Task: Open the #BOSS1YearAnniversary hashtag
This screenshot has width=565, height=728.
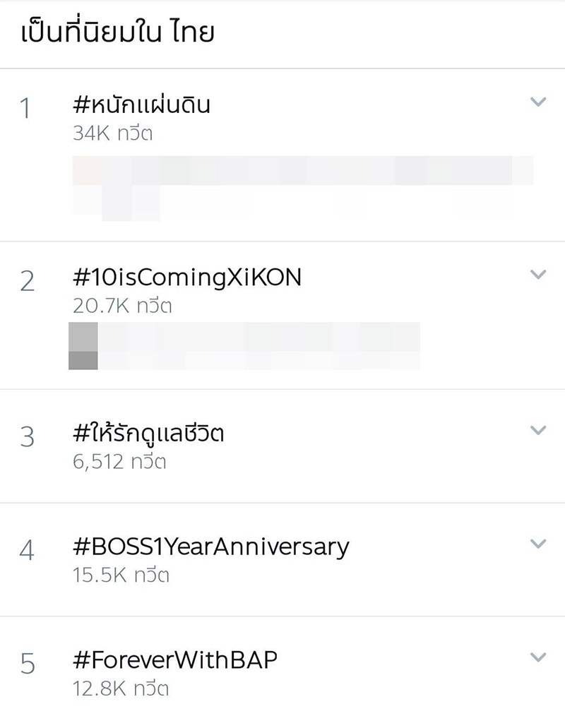Action: [210, 547]
